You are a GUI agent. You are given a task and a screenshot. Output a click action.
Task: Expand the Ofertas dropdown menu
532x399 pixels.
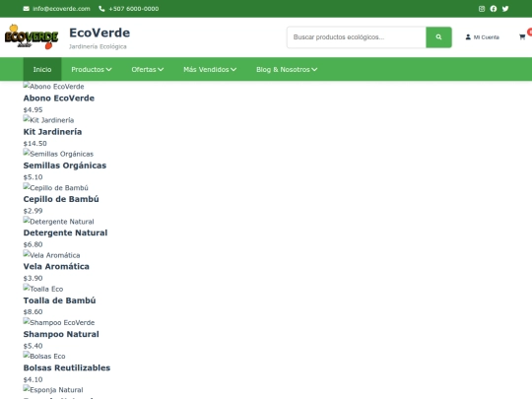point(147,69)
